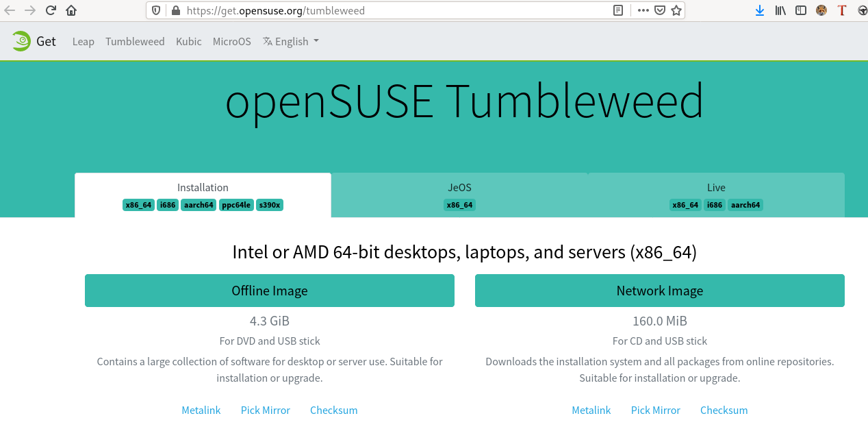Open the Tumbleweed navigation link
The width and height of the screenshot is (868, 429).
[135, 41]
